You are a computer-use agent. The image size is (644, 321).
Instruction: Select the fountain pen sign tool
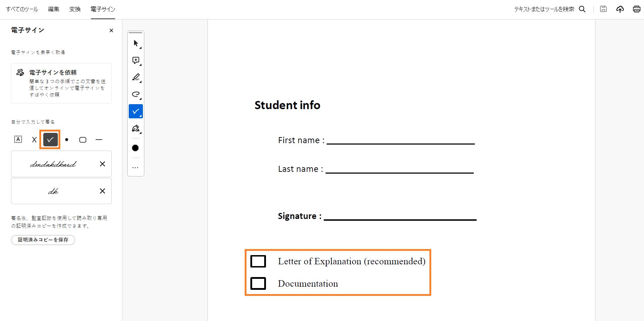point(136,128)
